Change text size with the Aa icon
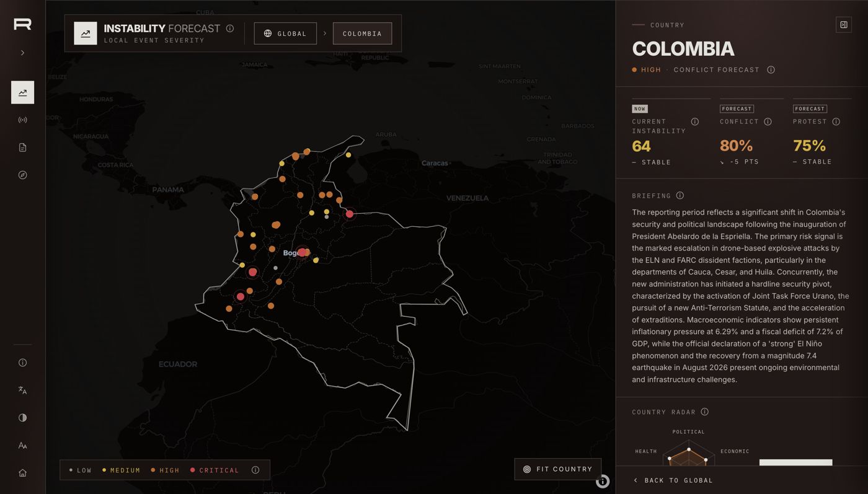Viewport: 868px width, 494px height. coord(22,445)
